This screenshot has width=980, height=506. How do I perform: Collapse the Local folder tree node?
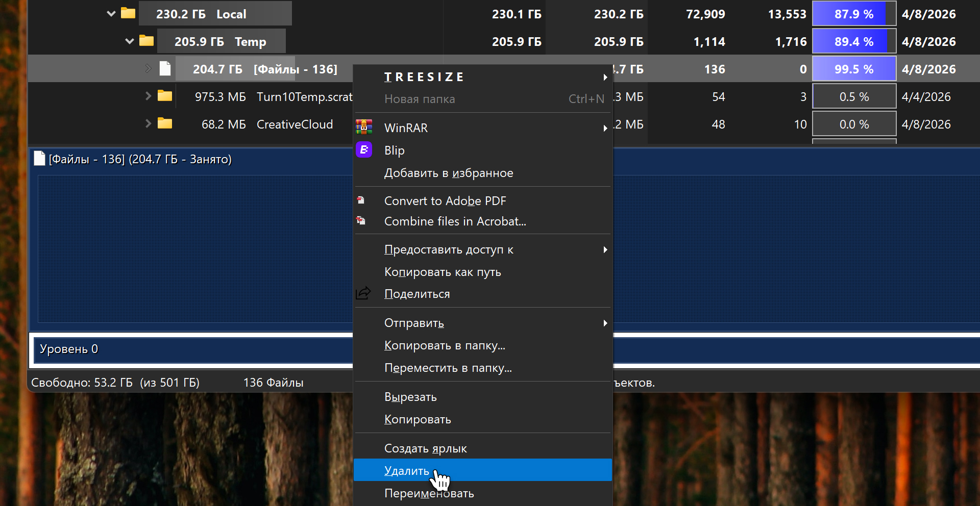coord(111,14)
